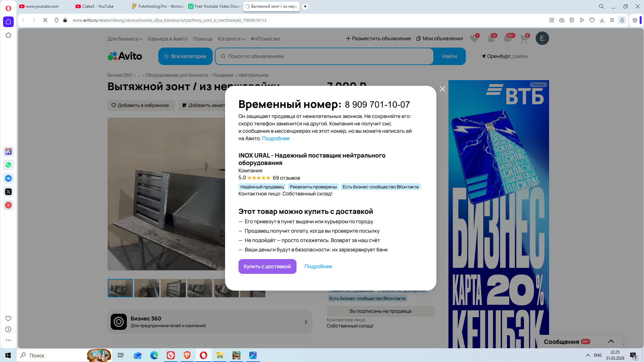Open 'Подробнее' link next to buy button
Screen dimensions: 644x362
318,266
